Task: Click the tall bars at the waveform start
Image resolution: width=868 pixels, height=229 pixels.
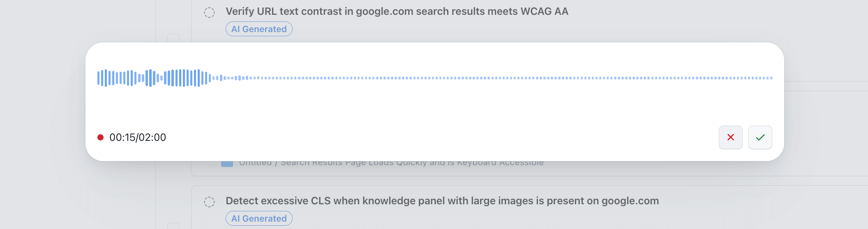Action: point(106,78)
